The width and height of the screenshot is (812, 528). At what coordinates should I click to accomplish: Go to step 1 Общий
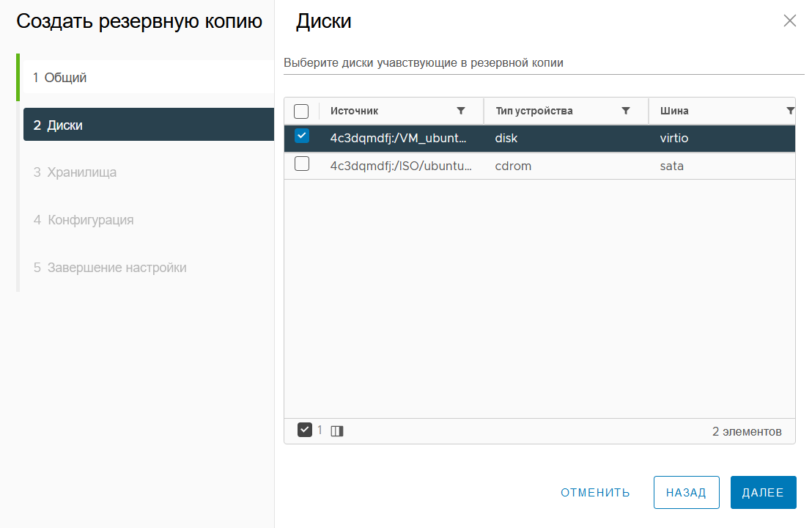pos(148,77)
